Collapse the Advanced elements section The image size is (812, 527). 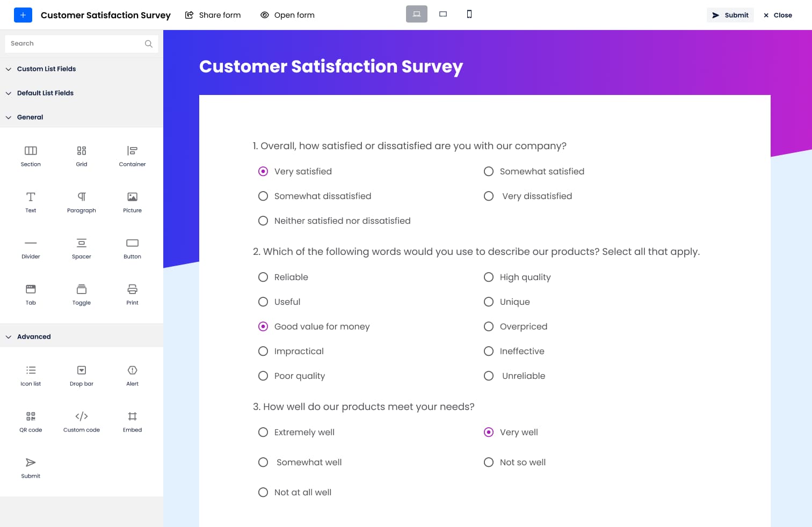click(x=9, y=337)
